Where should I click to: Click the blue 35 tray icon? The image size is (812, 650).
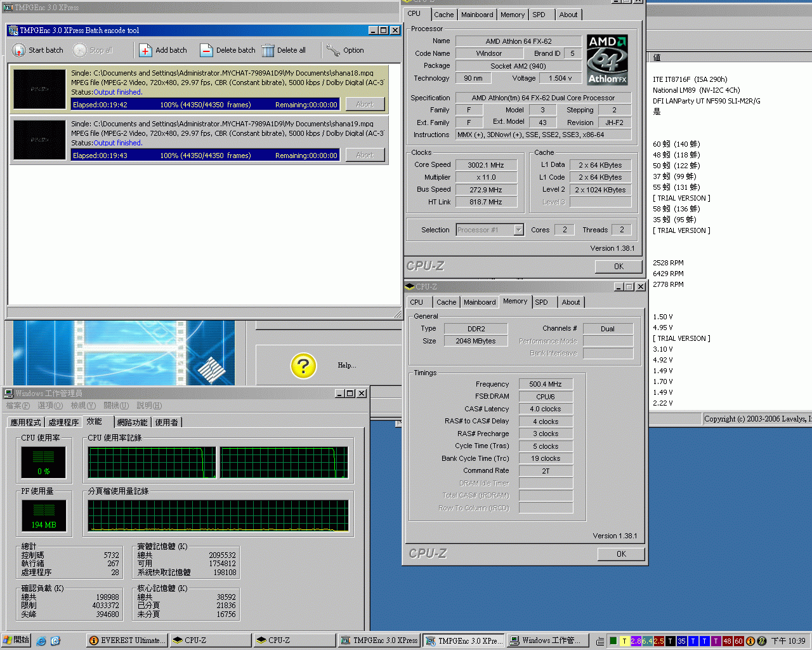coord(682,641)
